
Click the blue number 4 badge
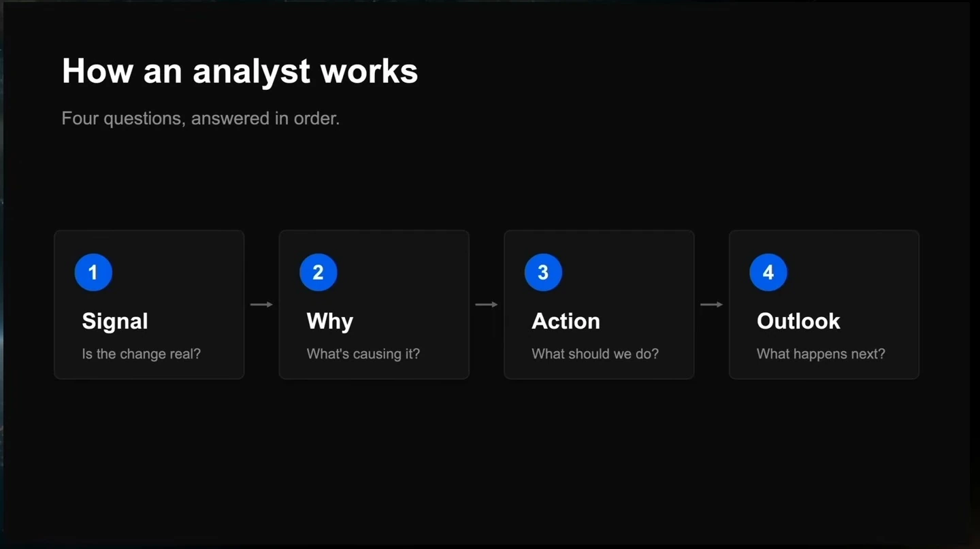(768, 272)
